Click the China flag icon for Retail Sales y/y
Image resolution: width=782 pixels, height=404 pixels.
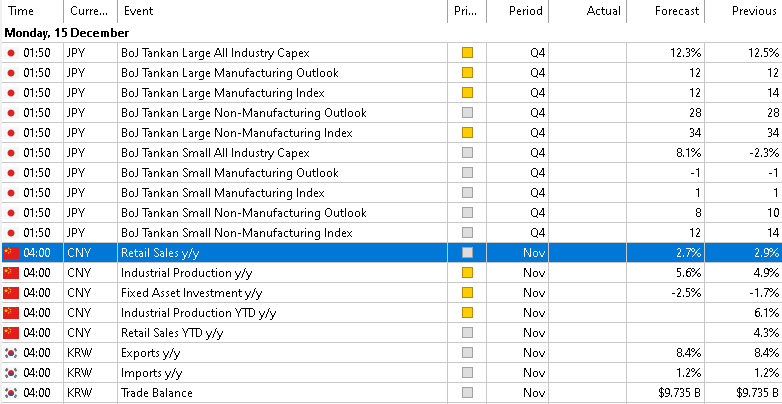[11, 253]
